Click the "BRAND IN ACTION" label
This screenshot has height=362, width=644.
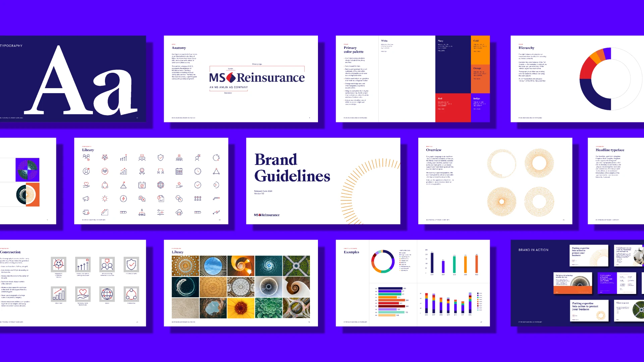[x=533, y=250]
